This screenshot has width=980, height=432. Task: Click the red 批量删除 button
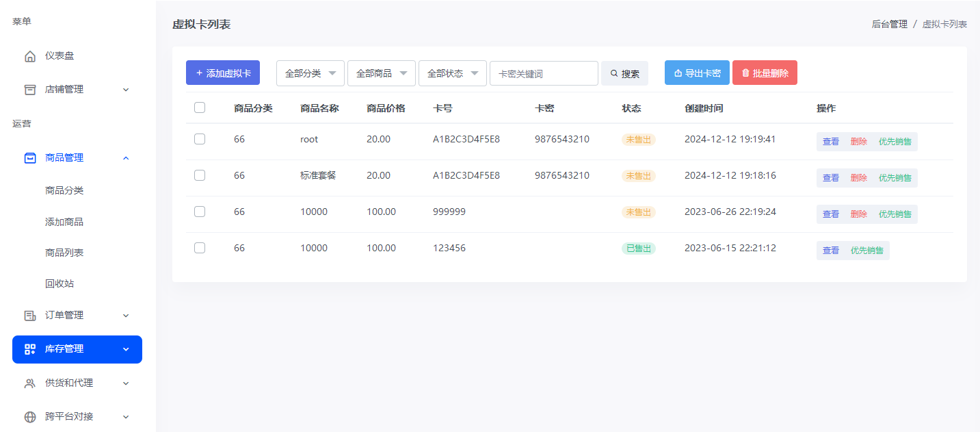click(765, 73)
